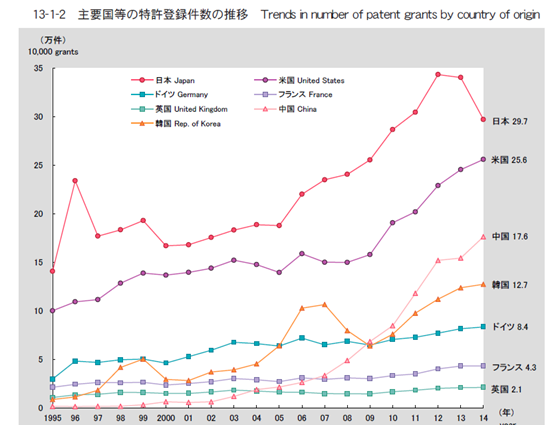Select the France legend square marker
558x427 pixels.
click(x=265, y=95)
